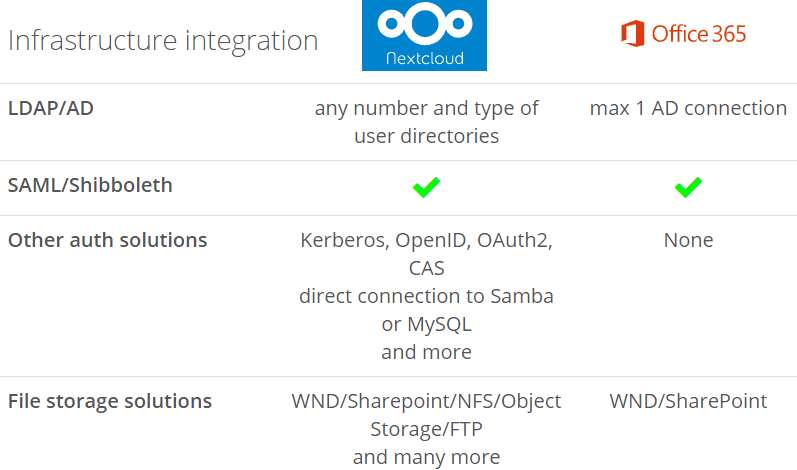Click the "or MySQL" text
797x470 pixels.
(426, 324)
